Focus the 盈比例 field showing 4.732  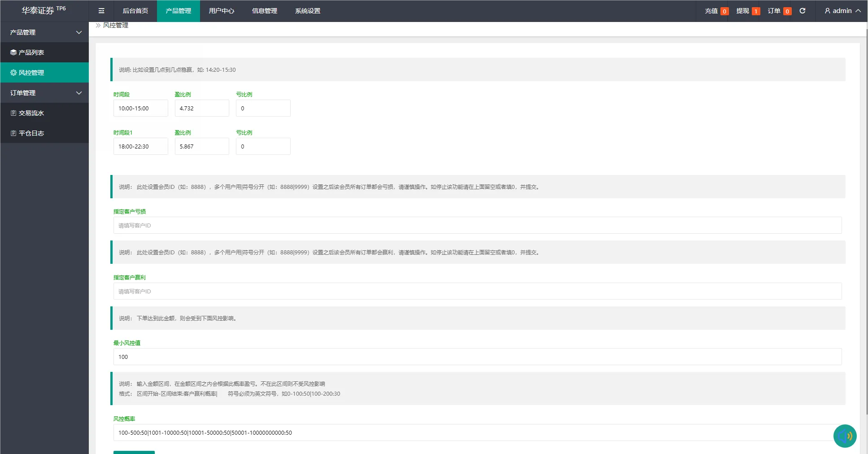click(202, 108)
